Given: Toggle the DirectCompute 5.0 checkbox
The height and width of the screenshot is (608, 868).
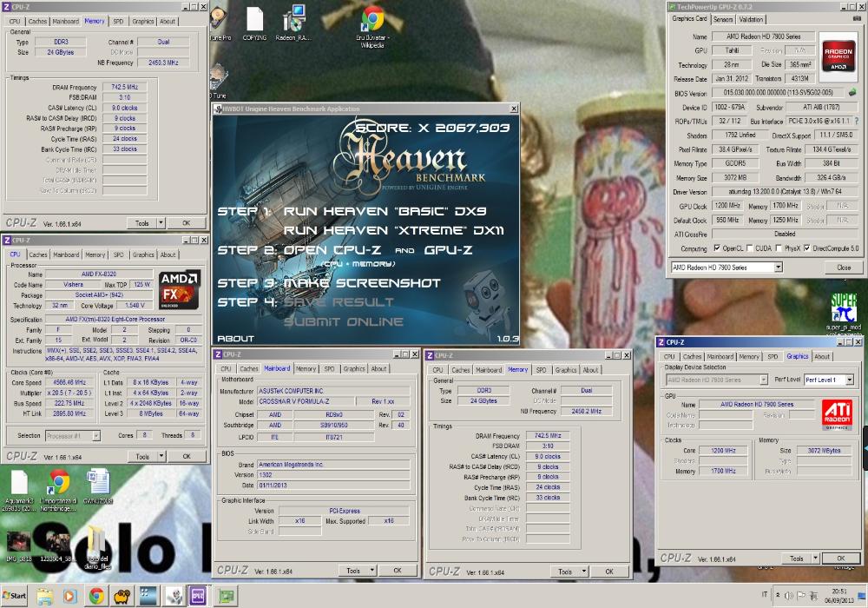Looking at the screenshot, I should 806,248.
